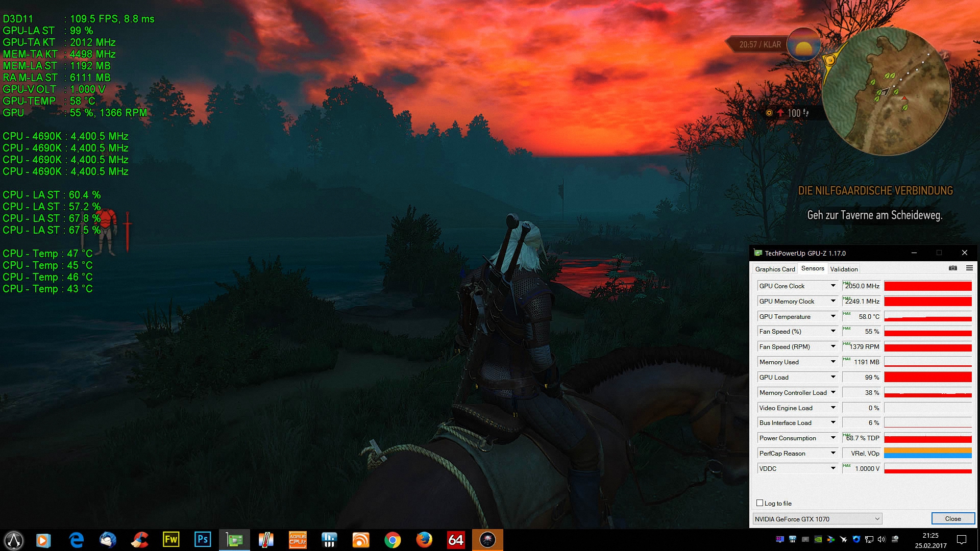
Task: Open the orange RSS-style app in taskbar
Action: (361, 540)
